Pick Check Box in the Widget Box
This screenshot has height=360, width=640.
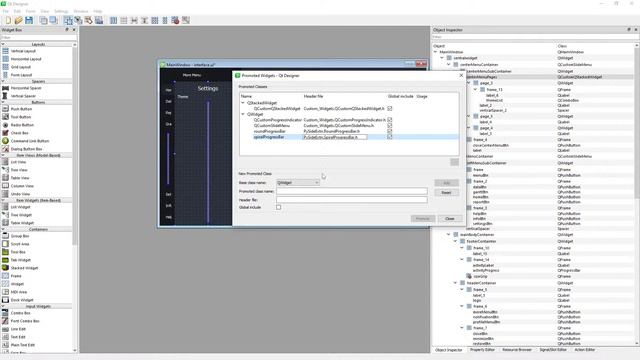point(20,133)
